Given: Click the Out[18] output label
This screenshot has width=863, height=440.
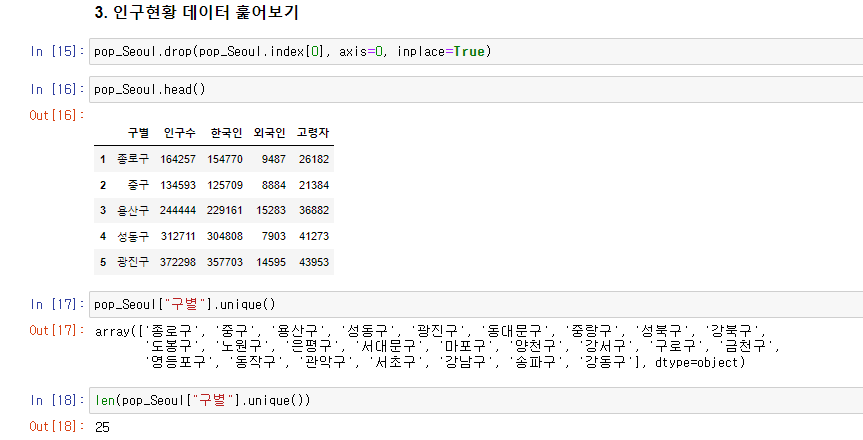Looking at the screenshot, I should click(57, 426).
